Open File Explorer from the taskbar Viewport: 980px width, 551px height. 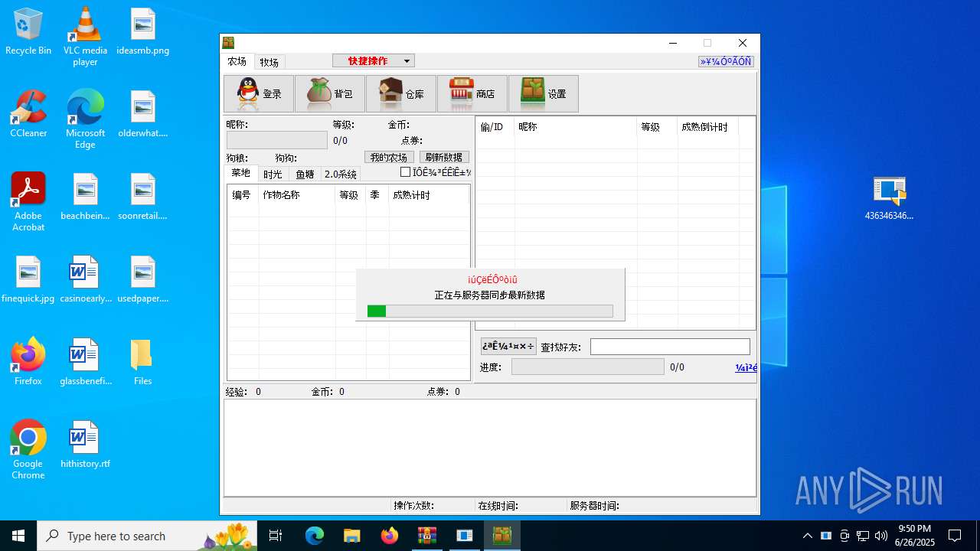(x=352, y=536)
